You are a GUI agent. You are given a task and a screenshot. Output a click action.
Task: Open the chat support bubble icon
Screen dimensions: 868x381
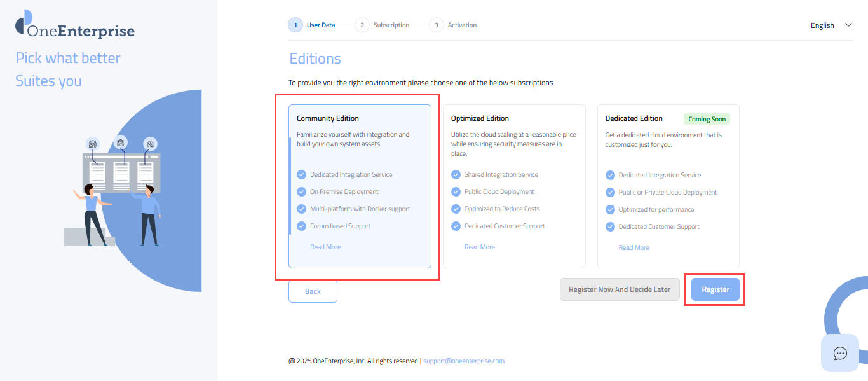click(x=840, y=353)
